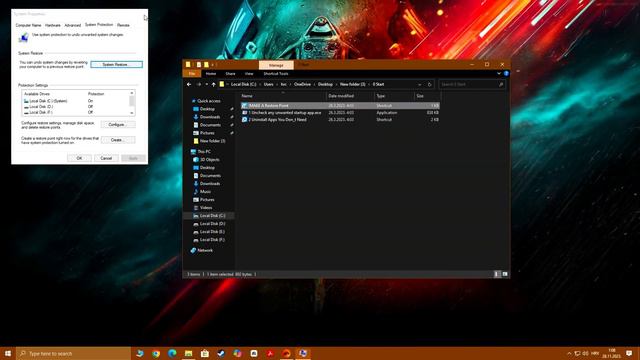Open address bar history dropdown
This screenshot has height=360, width=640.
click(x=420, y=84)
